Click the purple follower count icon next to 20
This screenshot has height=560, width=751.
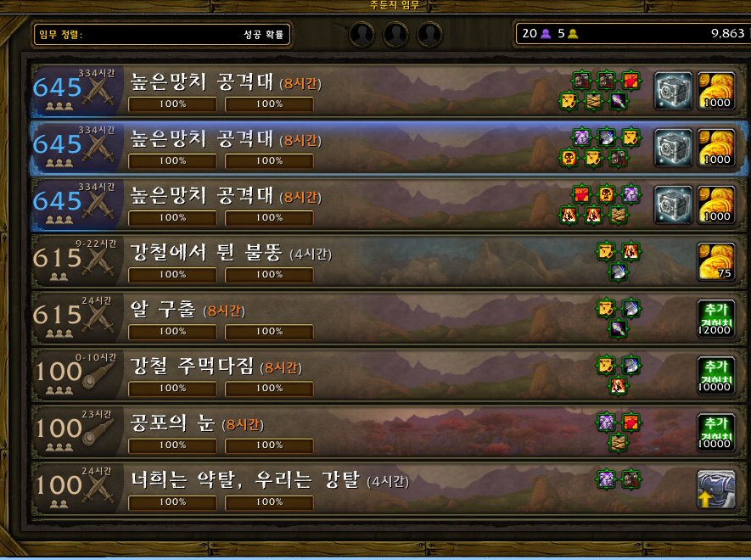coord(546,34)
